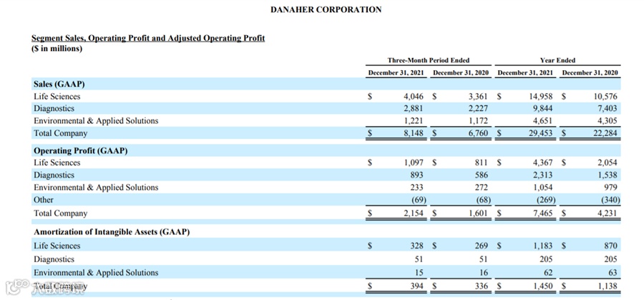The height and width of the screenshot is (300, 644).
Task: Select Environmental operating profit 1,054
Action: (x=543, y=188)
